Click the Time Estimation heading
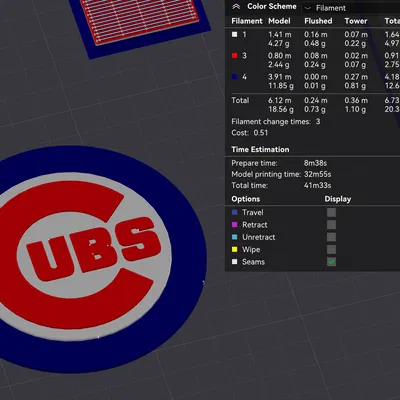The height and width of the screenshot is (400, 400). (x=260, y=149)
